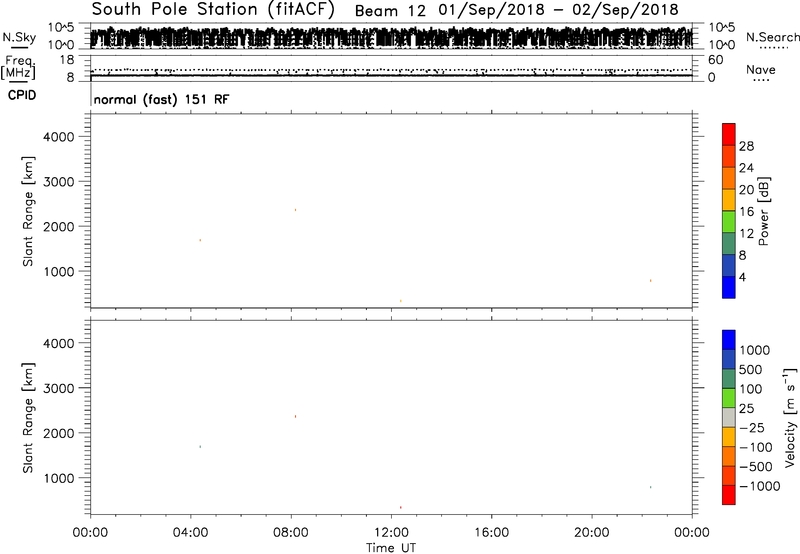
Task: Click the '-1000' label on the Velocity colorbar
Action: [759, 486]
